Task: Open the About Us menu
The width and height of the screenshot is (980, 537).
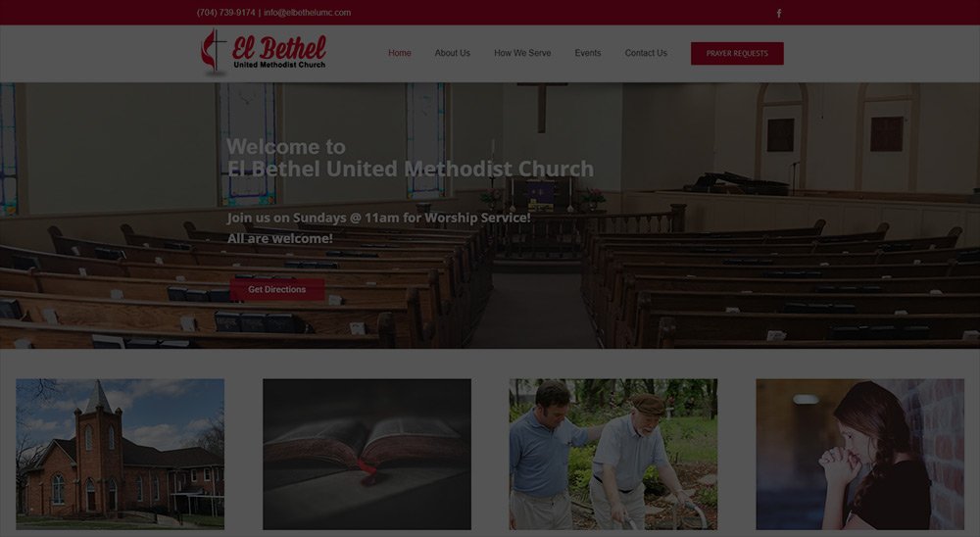Action: pos(452,53)
